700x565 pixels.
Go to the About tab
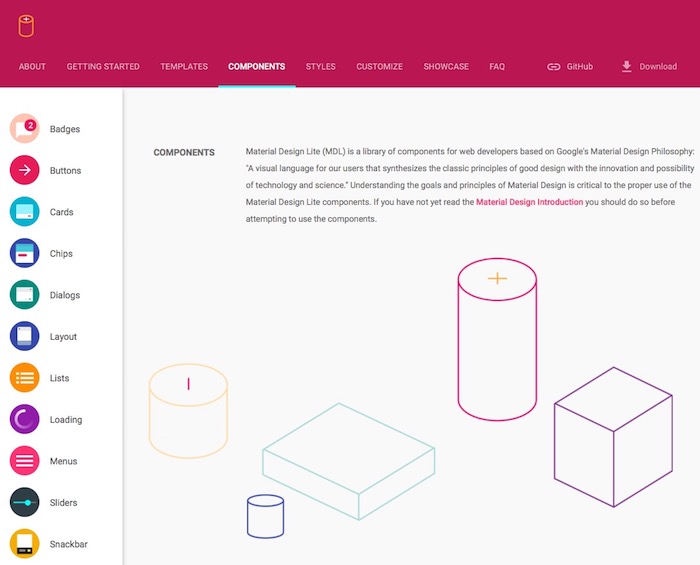click(x=32, y=66)
